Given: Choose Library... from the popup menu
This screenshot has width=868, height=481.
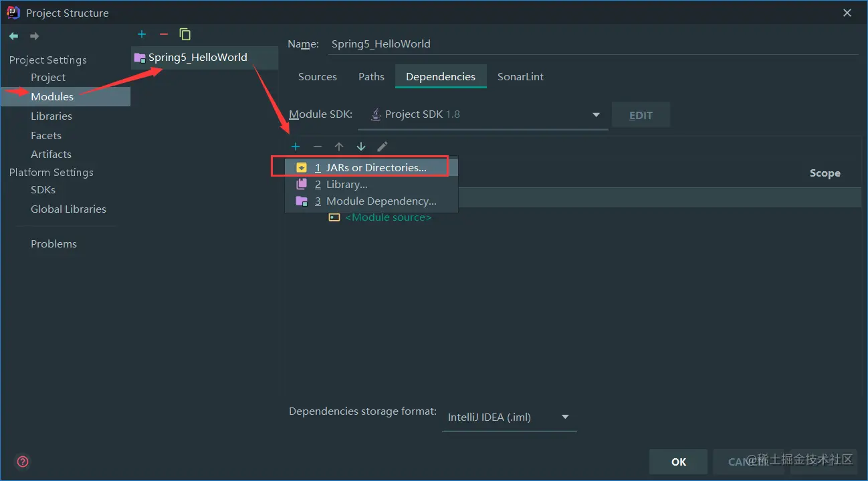Looking at the screenshot, I should [x=371, y=184].
